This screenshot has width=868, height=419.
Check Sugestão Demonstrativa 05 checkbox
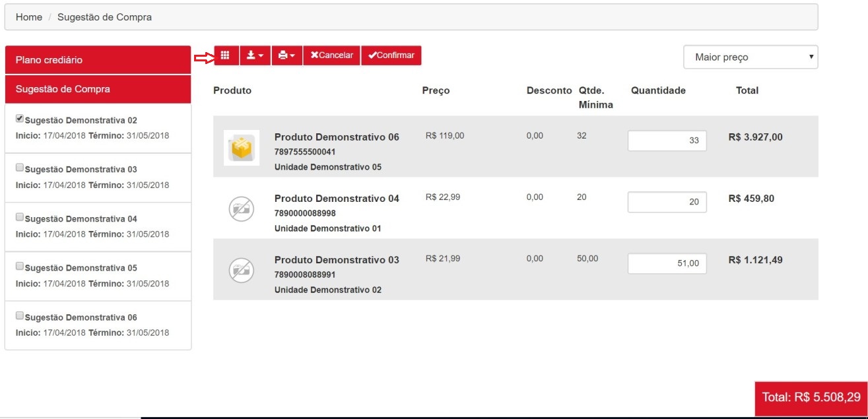tap(20, 266)
